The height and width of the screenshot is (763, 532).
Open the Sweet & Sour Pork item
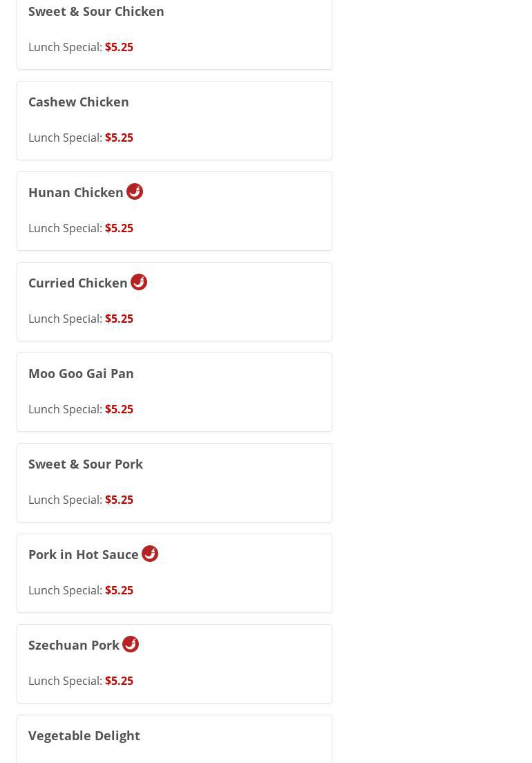tap(86, 464)
